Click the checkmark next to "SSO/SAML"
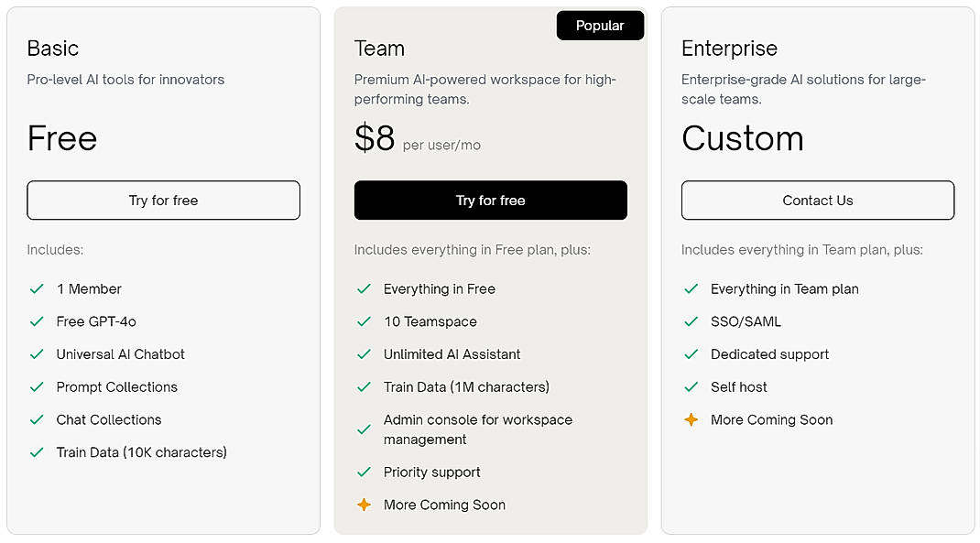 pyautogui.click(x=691, y=321)
